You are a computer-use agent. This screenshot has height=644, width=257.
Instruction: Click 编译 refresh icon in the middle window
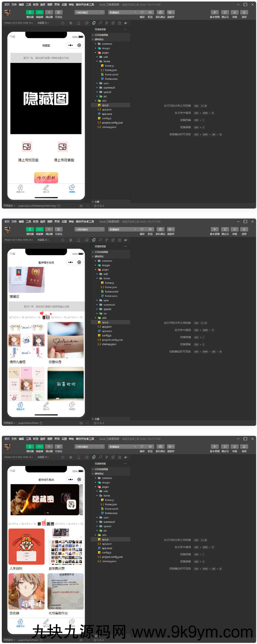(142, 229)
